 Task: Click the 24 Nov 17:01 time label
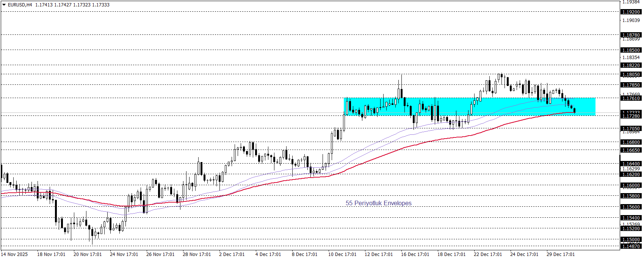coord(124,254)
